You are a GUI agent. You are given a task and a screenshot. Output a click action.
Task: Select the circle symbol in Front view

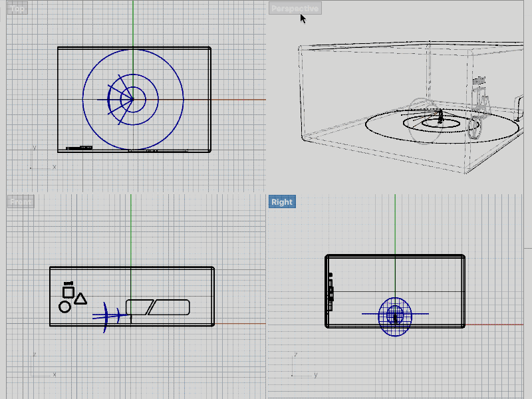pos(65,307)
